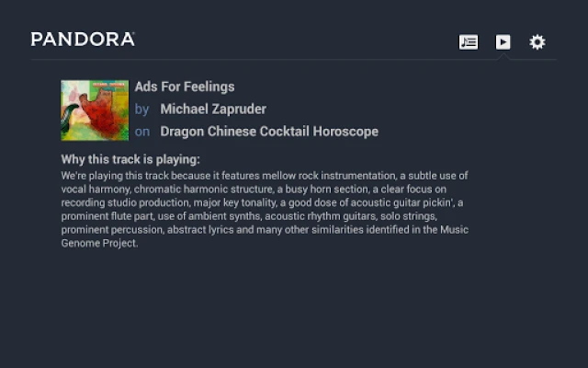
Task: Click the Pandora logo
Action: pyautogui.click(x=83, y=40)
